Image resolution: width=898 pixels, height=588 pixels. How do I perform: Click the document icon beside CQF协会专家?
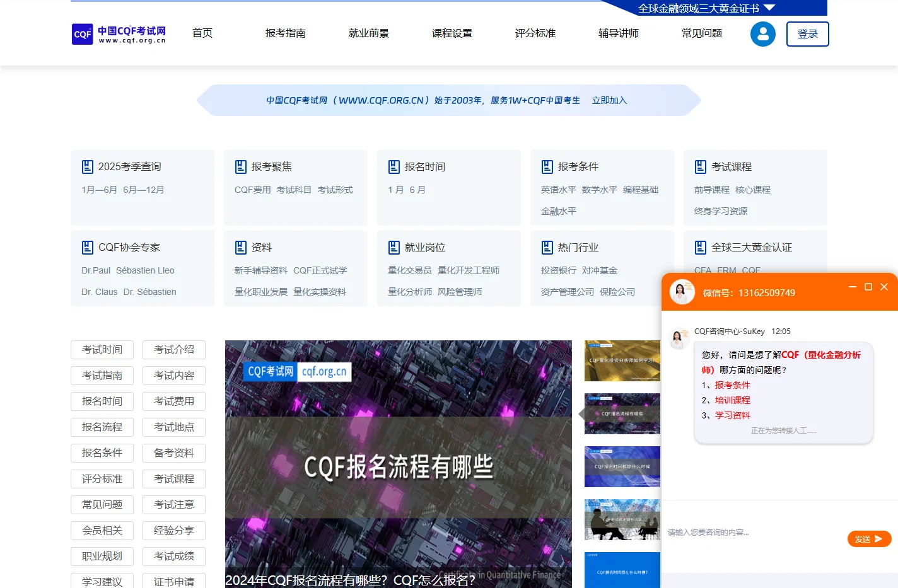click(88, 248)
